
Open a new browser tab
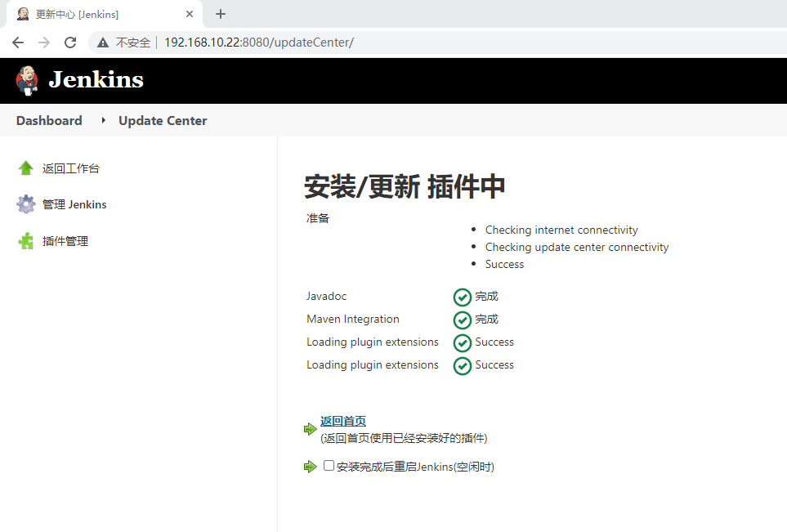221,14
